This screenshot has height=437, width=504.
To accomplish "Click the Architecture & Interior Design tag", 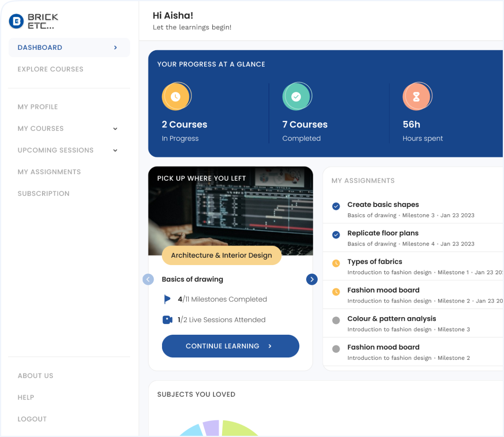I will 221,255.
